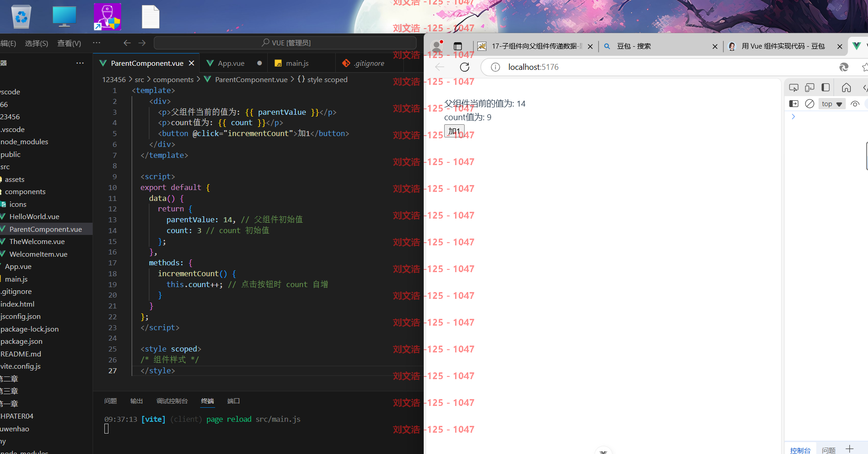Expand assets folder in explorer
Image resolution: width=868 pixels, height=454 pixels.
coord(15,179)
